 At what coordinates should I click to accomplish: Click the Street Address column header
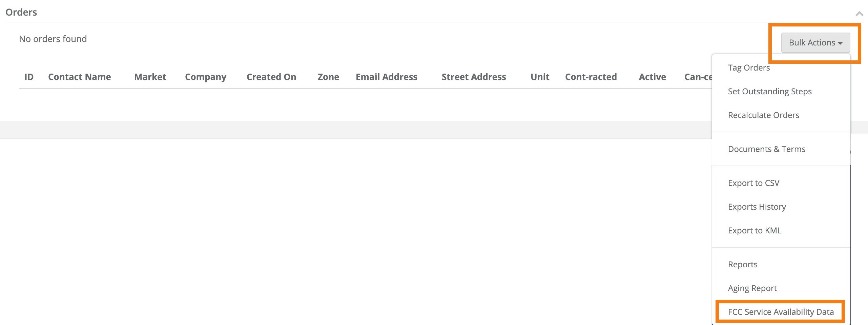(474, 77)
